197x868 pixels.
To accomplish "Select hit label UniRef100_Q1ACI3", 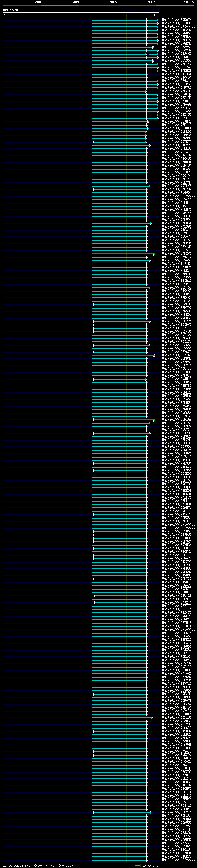I will point(177,728).
